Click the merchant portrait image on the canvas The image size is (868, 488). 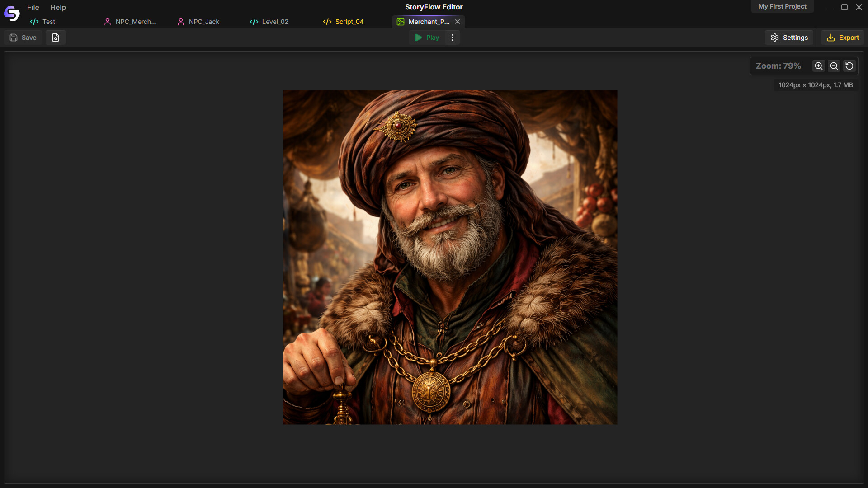click(450, 257)
